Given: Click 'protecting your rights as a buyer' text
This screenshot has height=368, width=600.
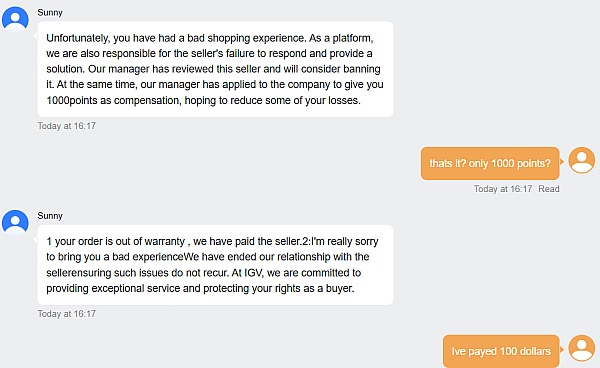Looking at the screenshot, I should pos(279,288).
